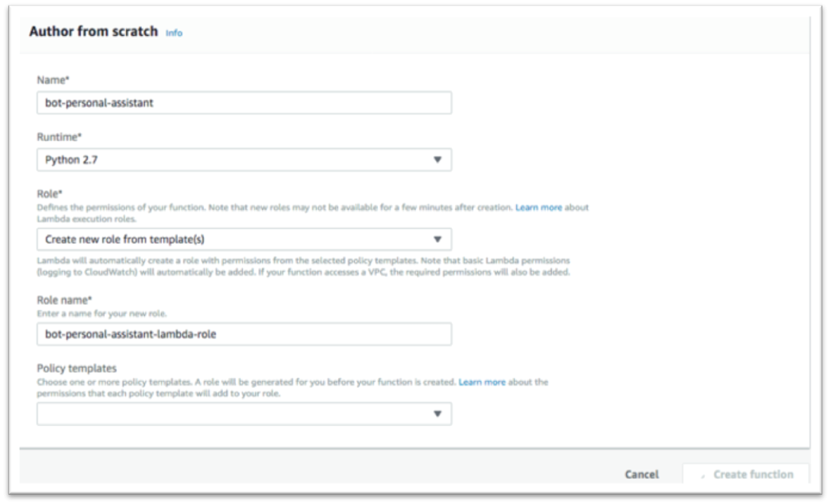Click the Role name label
830x504 pixels.
coord(64,300)
